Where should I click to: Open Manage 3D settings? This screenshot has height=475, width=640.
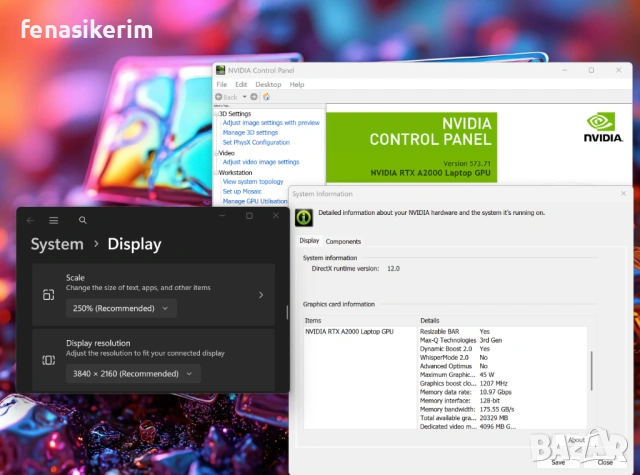[x=250, y=132]
